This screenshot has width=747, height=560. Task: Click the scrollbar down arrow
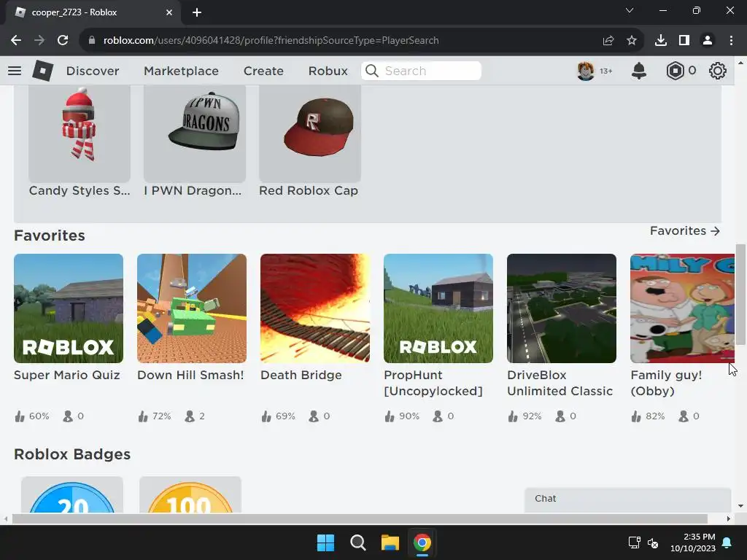(x=740, y=506)
